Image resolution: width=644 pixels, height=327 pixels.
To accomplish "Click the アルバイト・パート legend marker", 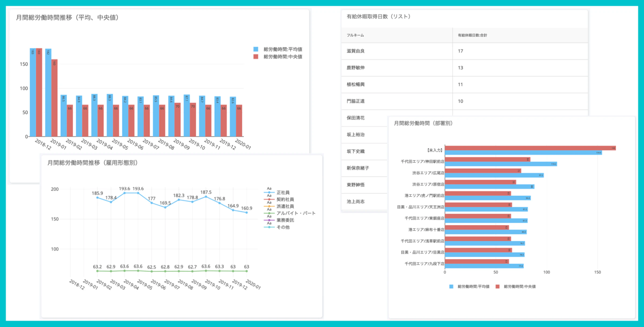I will [x=269, y=213].
